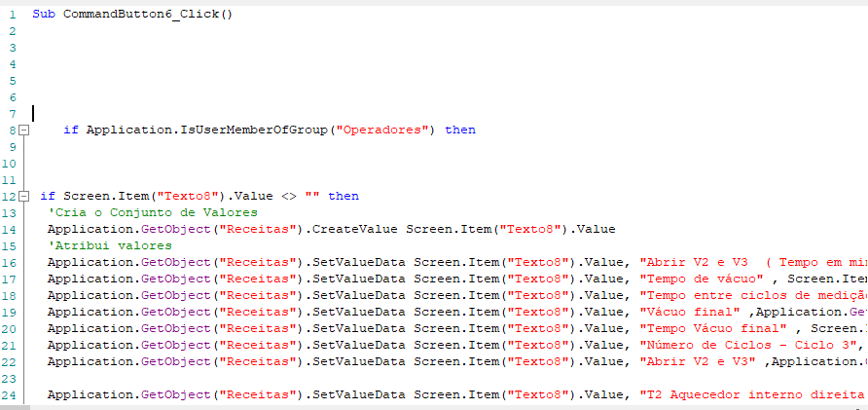This screenshot has height=410, width=868.
Task: Click the 'Atribui valores comment line
Action: (x=110, y=245)
